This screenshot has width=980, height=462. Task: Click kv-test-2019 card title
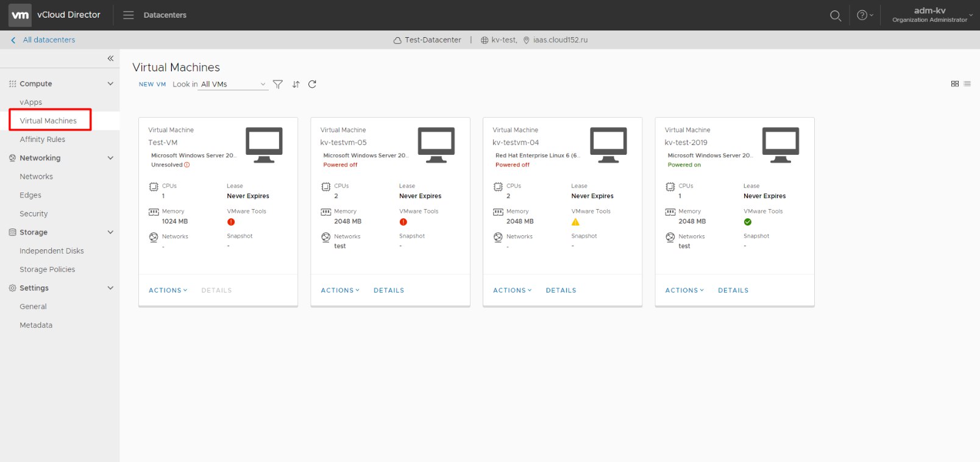[686, 143]
